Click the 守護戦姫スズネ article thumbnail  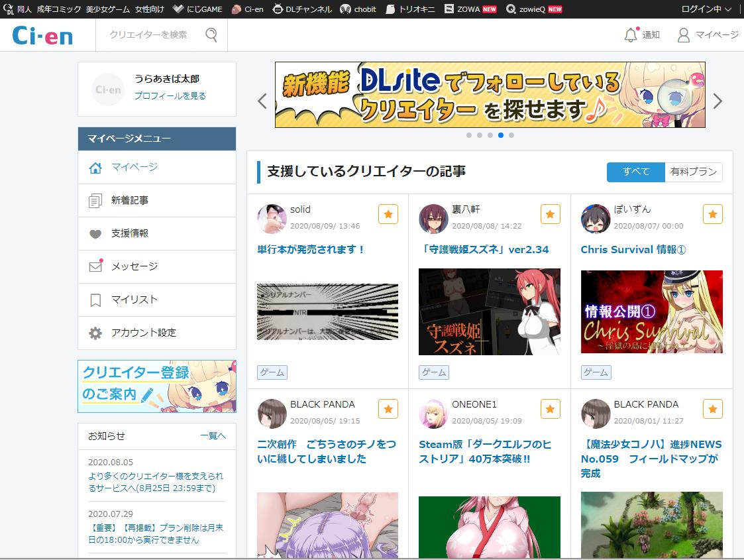pos(489,311)
